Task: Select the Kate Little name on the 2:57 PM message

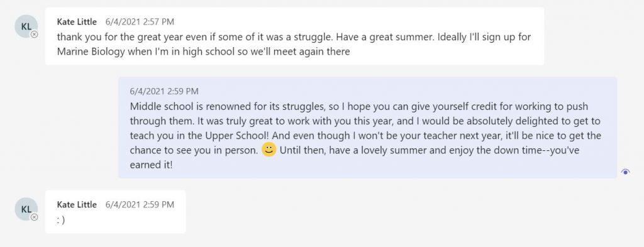Action: (x=77, y=22)
